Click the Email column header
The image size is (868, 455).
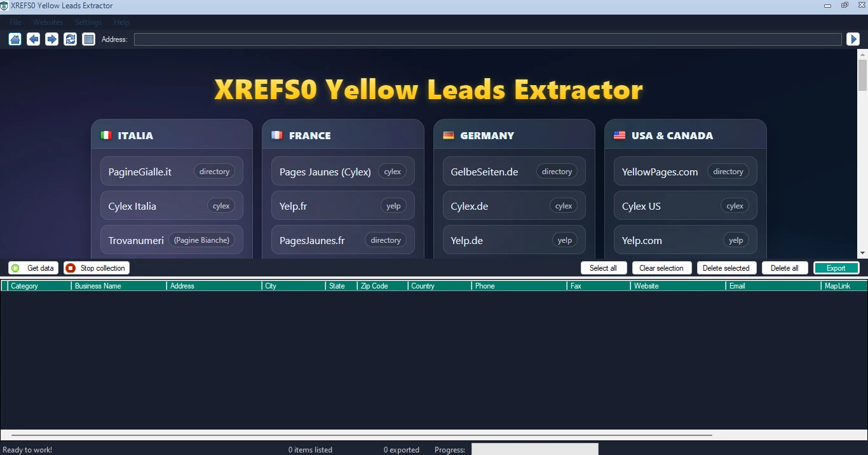773,286
